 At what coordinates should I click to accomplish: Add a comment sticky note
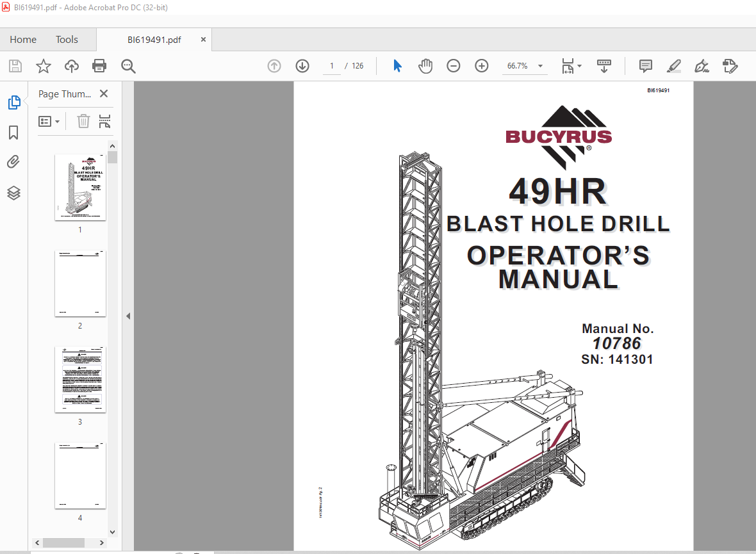pos(646,66)
